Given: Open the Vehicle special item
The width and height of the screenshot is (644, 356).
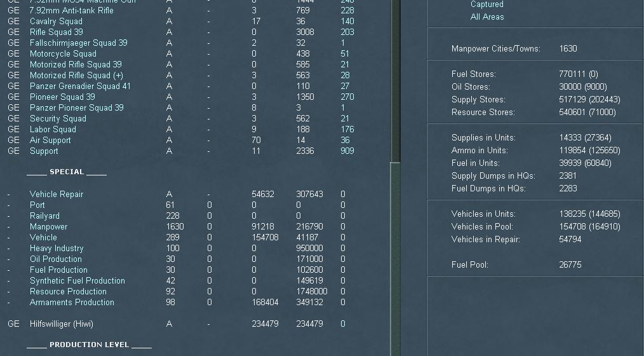Looking at the screenshot, I should pos(43,238).
